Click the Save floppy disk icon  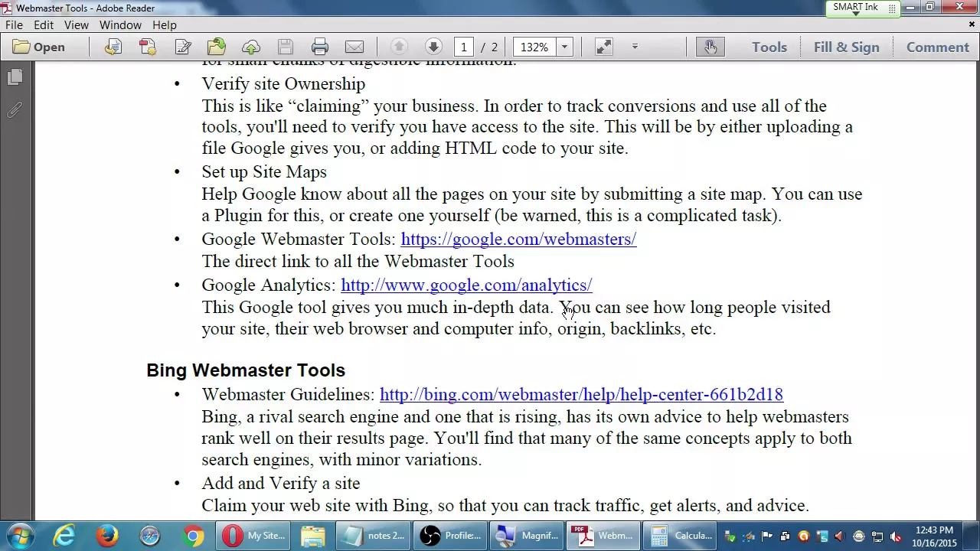(x=286, y=47)
